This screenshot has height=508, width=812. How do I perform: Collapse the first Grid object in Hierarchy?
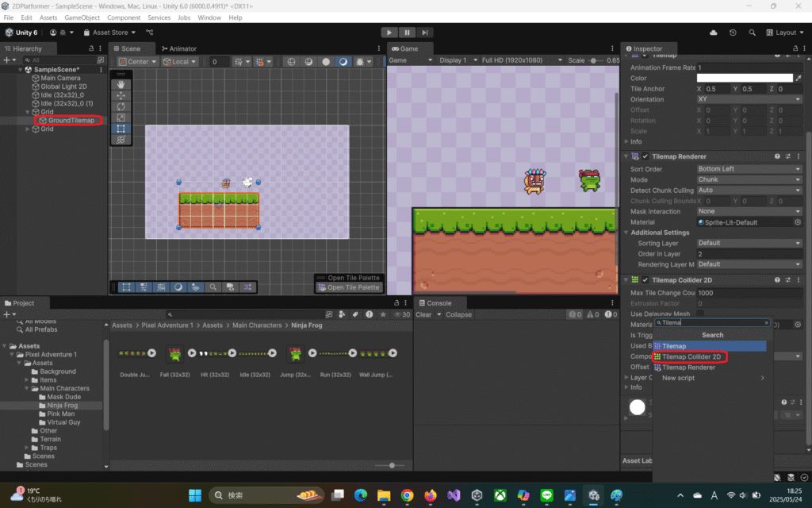tap(28, 112)
